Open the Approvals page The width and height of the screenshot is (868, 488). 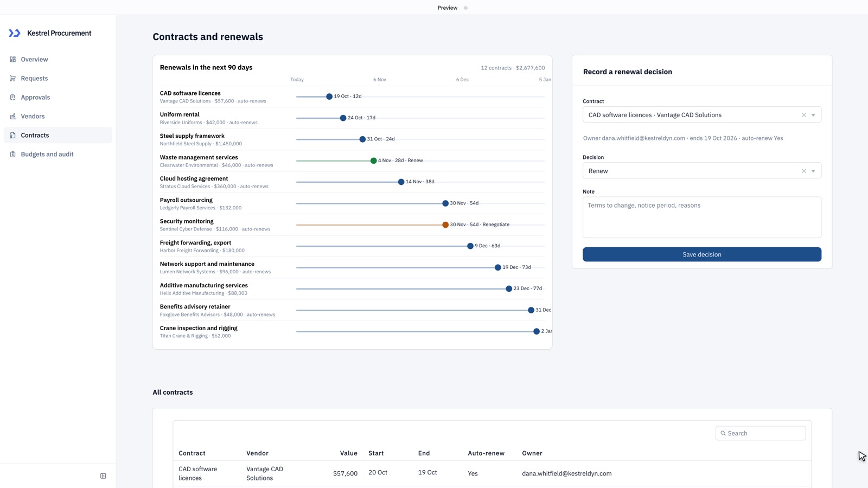35,98
